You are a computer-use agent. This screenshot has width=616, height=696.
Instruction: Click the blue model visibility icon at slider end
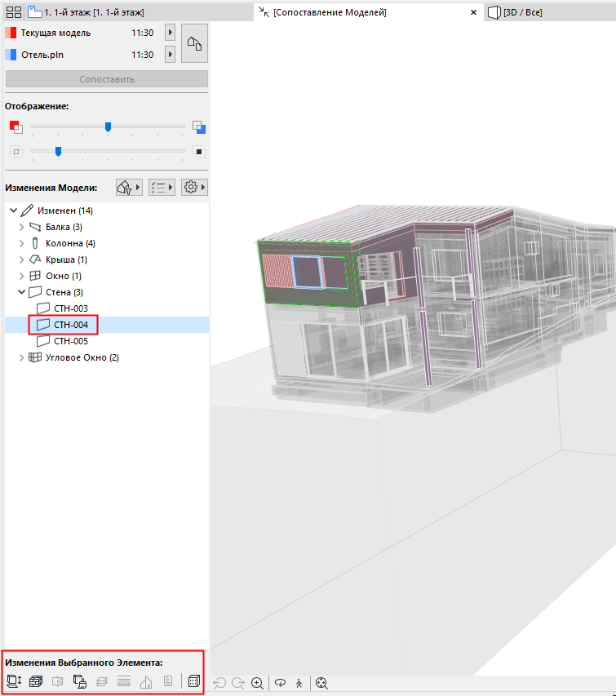click(x=199, y=127)
